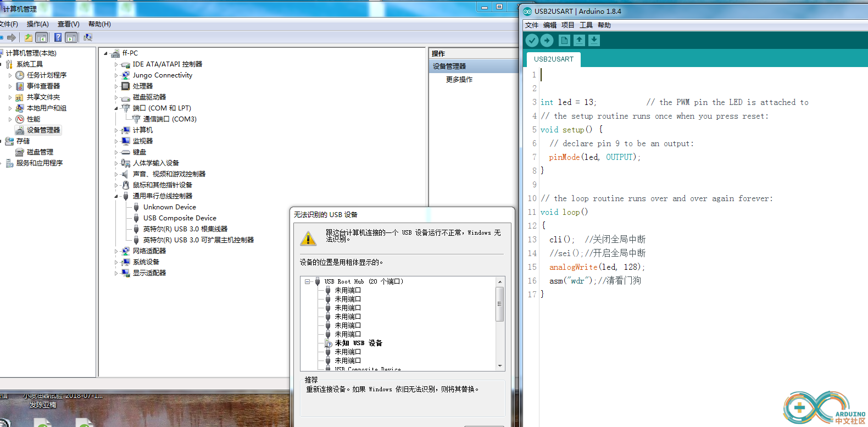Expand the IDE ATA/ATAPI 控制器 node

(x=116, y=64)
